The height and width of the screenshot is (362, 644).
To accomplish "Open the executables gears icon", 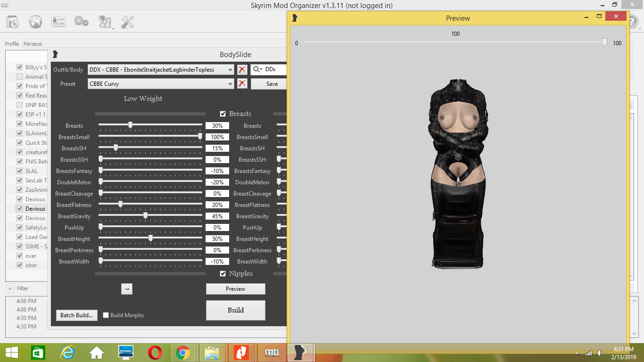I will point(81,22).
